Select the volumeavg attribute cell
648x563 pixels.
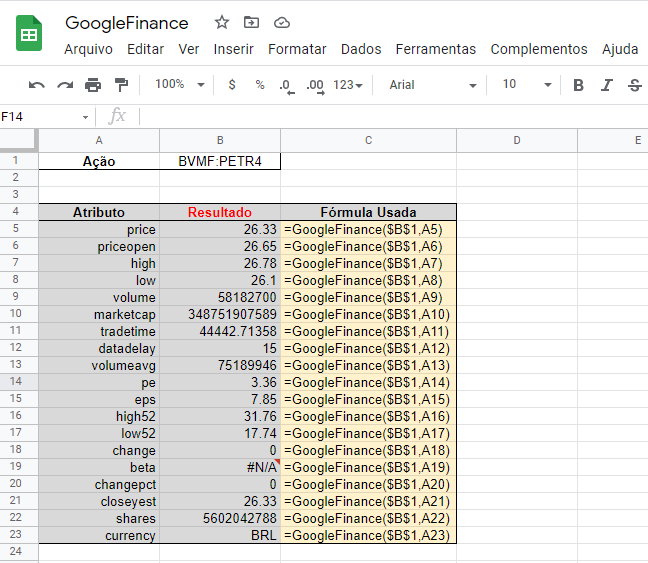pos(99,365)
